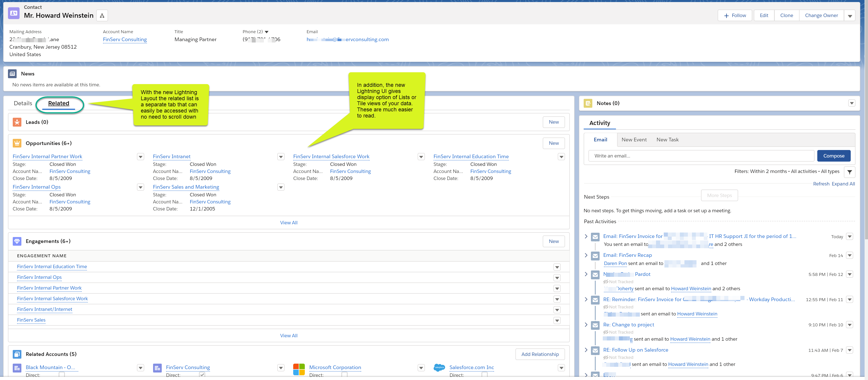Click the Engagements diamond icon
Image resolution: width=868 pixels, height=380 pixels.
pyautogui.click(x=17, y=241)
